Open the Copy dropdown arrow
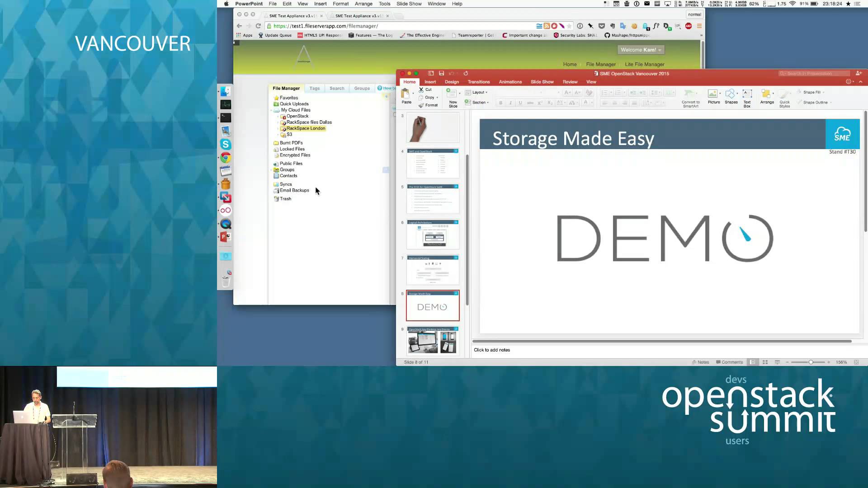868x488 pixels. [x=437, y=98]
